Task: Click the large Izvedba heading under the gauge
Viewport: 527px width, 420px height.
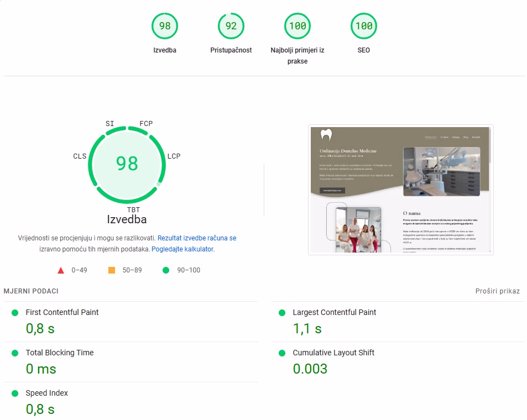Action: point(127,219)
